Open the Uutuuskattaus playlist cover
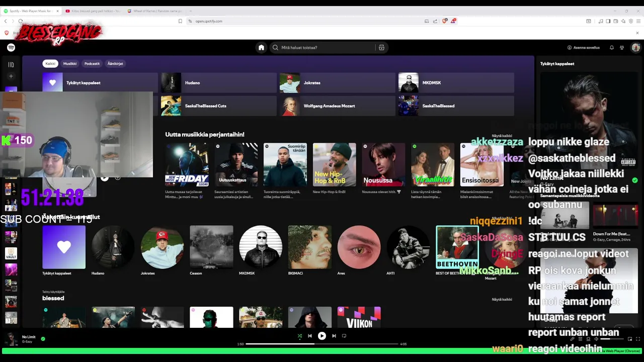The image size is (644, 362). tap(236, 164)
